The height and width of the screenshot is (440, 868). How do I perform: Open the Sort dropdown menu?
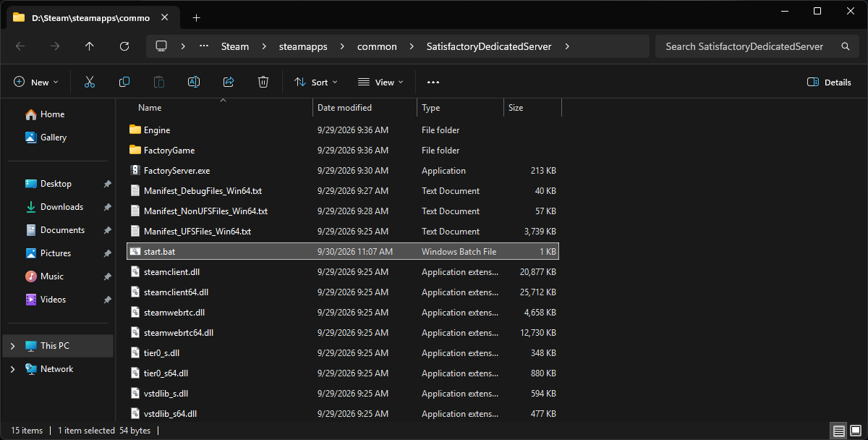tap(316, 82)
